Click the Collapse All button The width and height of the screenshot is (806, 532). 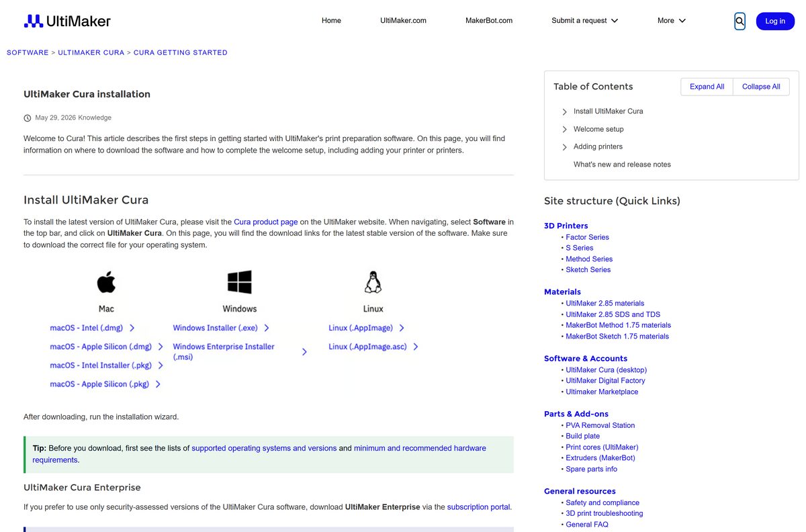click(761, 87)
